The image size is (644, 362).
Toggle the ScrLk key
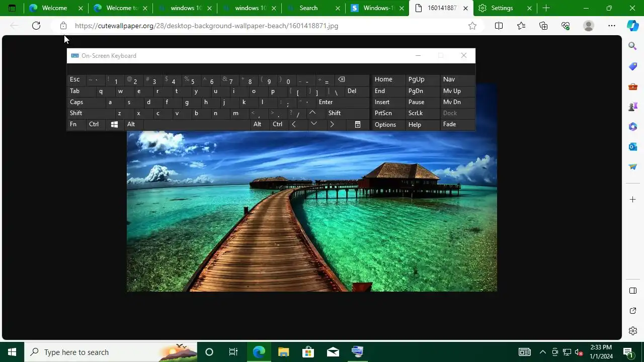pos(423,113)
